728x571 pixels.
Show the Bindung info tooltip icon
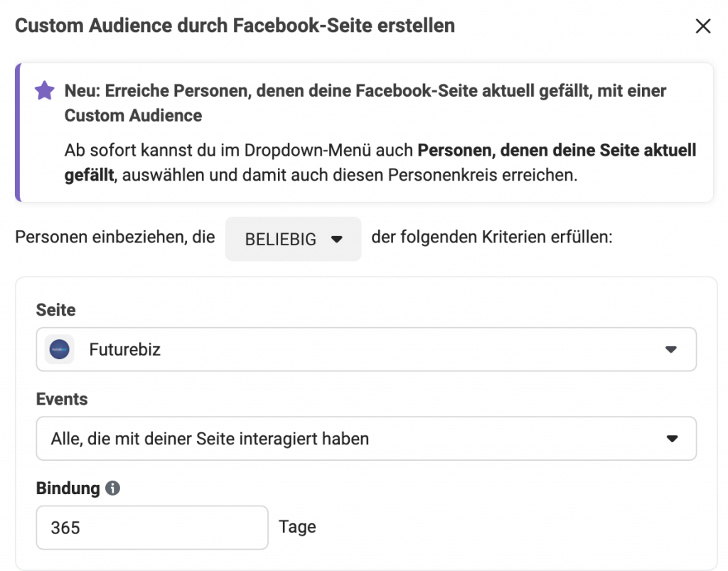(112, 488)
